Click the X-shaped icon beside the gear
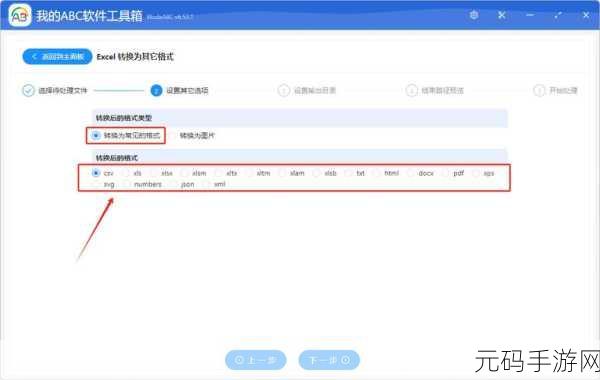600x380 pixels. pos(502,15)
